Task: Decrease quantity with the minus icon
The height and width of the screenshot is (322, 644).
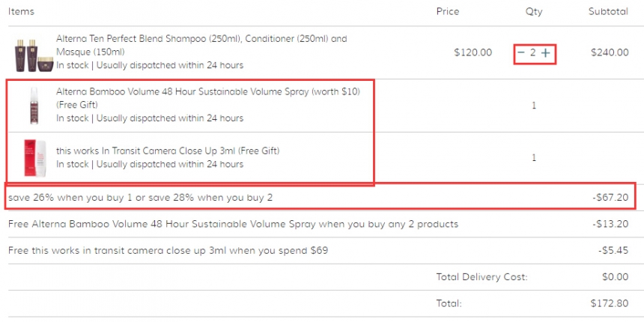Action: (520, 52)
